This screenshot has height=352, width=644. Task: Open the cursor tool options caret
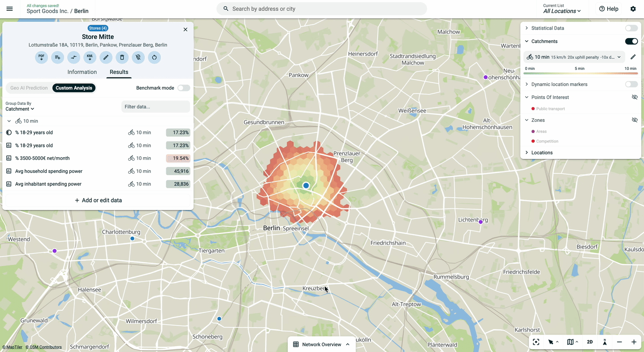tap(557, 342)
